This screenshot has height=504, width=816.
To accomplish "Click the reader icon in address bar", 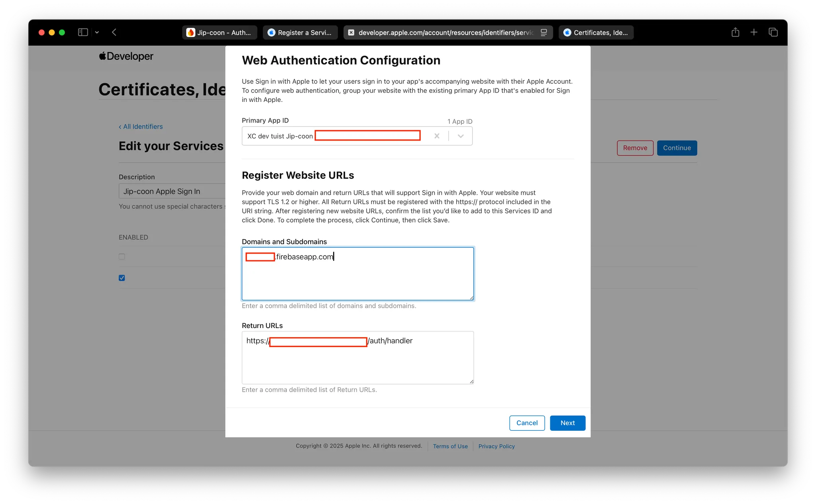I will (544, 33).
